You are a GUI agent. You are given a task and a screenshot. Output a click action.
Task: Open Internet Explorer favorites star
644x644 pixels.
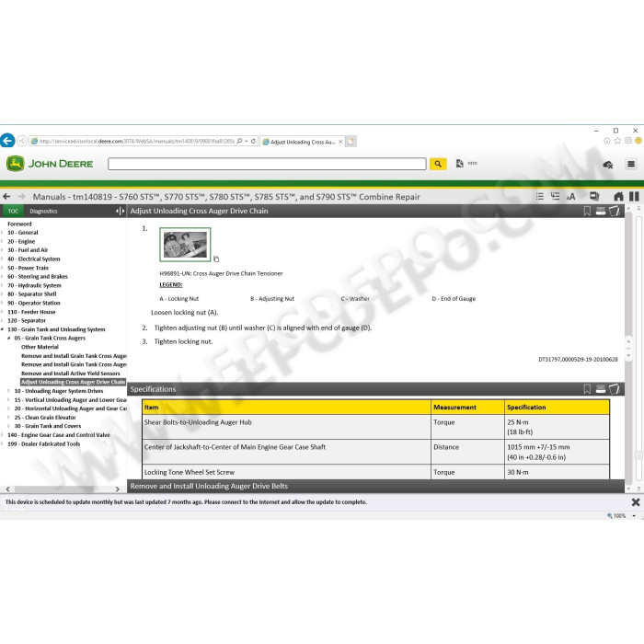617,141
